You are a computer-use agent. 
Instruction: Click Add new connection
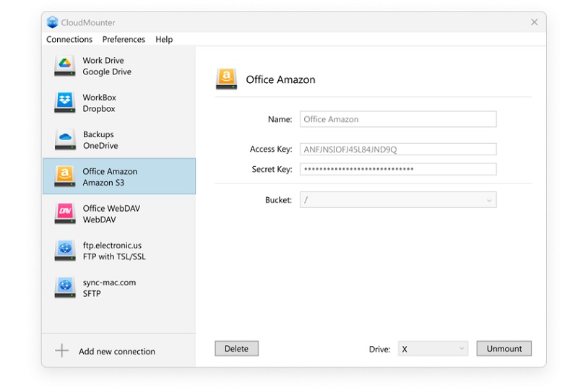[x=116, y=352]
